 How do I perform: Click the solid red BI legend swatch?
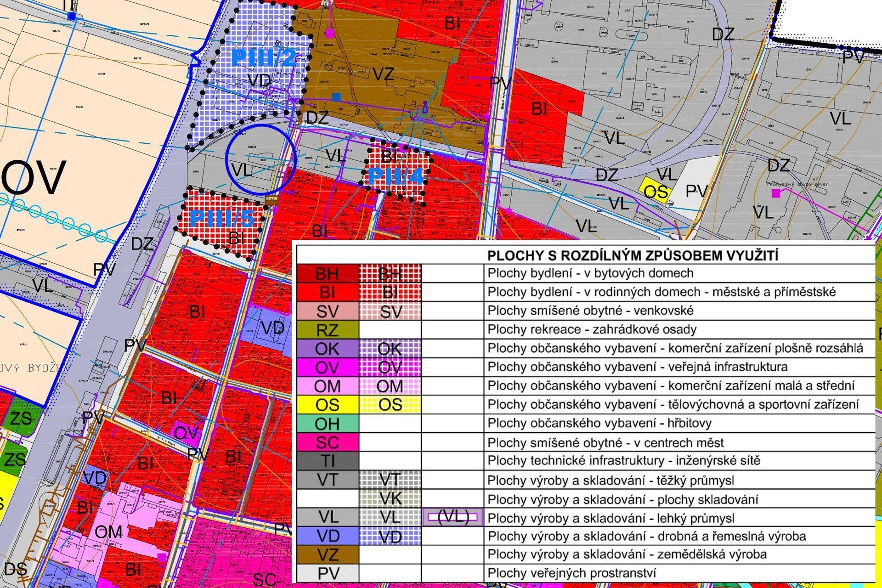pyautogui.click(x=327, y=292)
